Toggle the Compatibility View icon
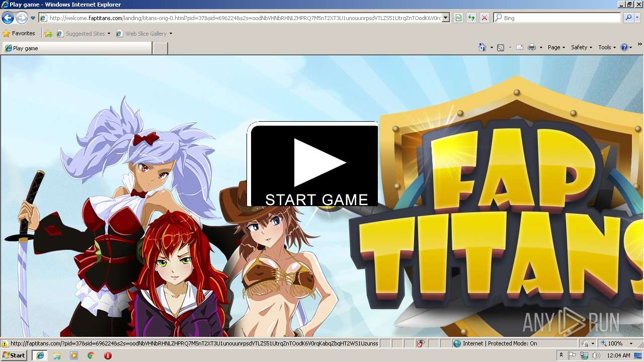Image resolution: width=644 pixels, height=362 pixels. click(x=458, y=18)
